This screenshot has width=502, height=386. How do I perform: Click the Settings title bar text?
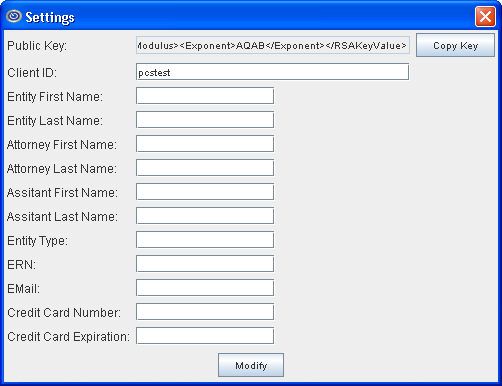(x=50, y=17)
